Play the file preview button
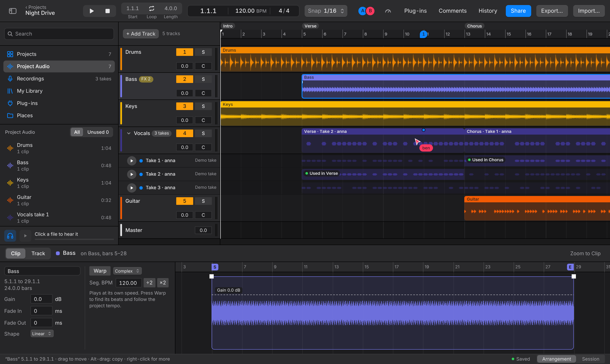 point(25,236)
